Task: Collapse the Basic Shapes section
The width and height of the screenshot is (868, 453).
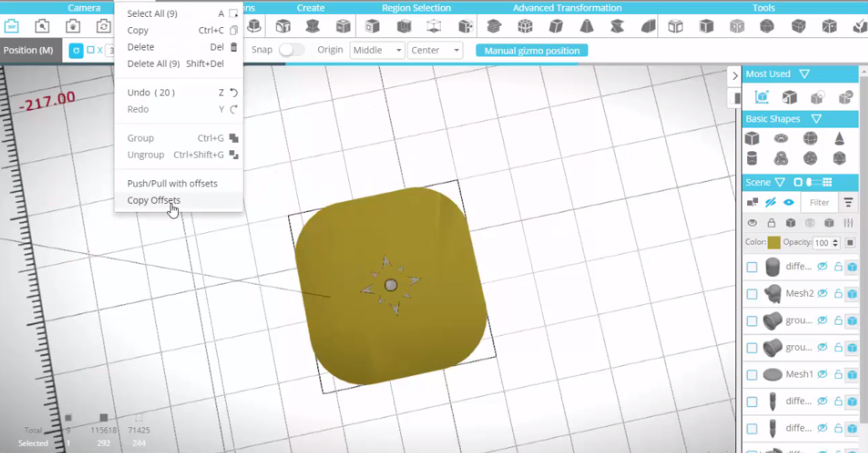Action: [816, 119]
